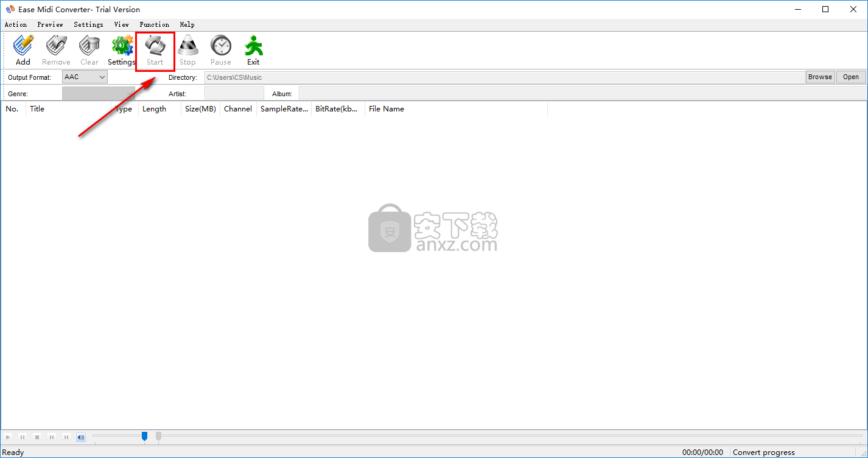The width and height of the screenshot is (868, 458).
Task: Click the File Name column header
Action: pos(456,109)
